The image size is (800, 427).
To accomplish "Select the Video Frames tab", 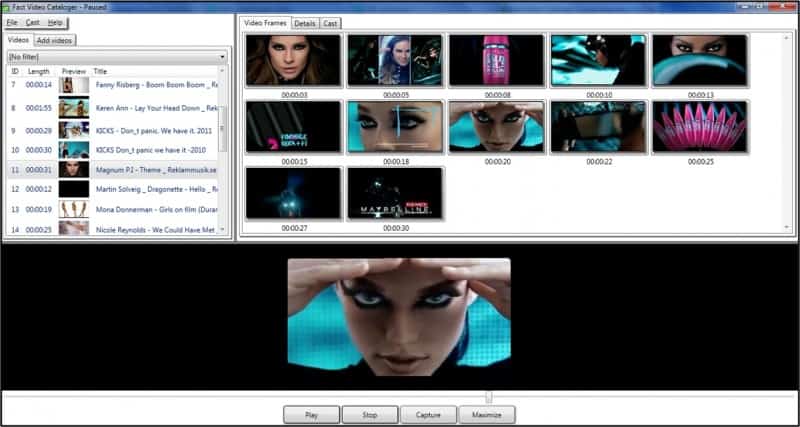I will (x=265, y=23).
